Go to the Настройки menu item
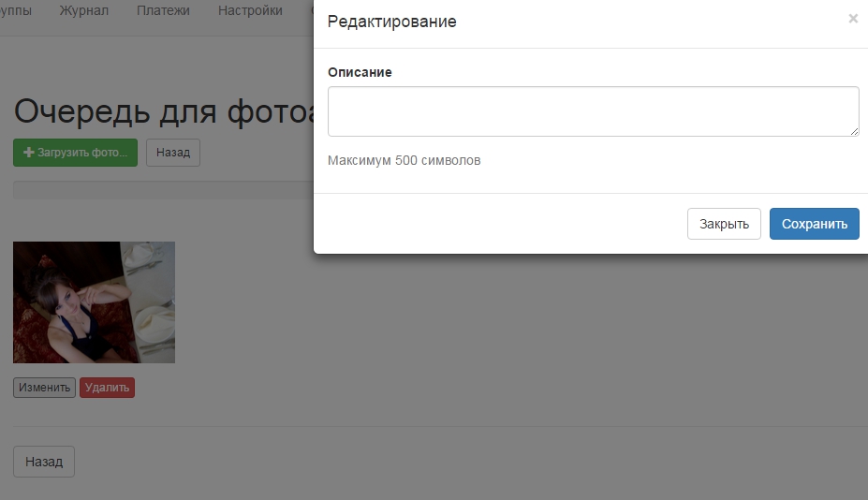Image resolution: width=868 pixels, height=500 pixels. pyautogui.click(x=250, y=11)
